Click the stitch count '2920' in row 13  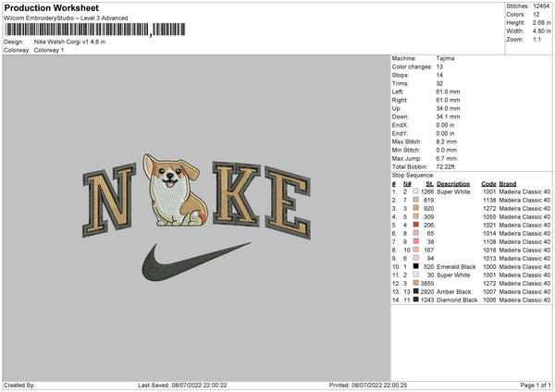coord(427,291)
